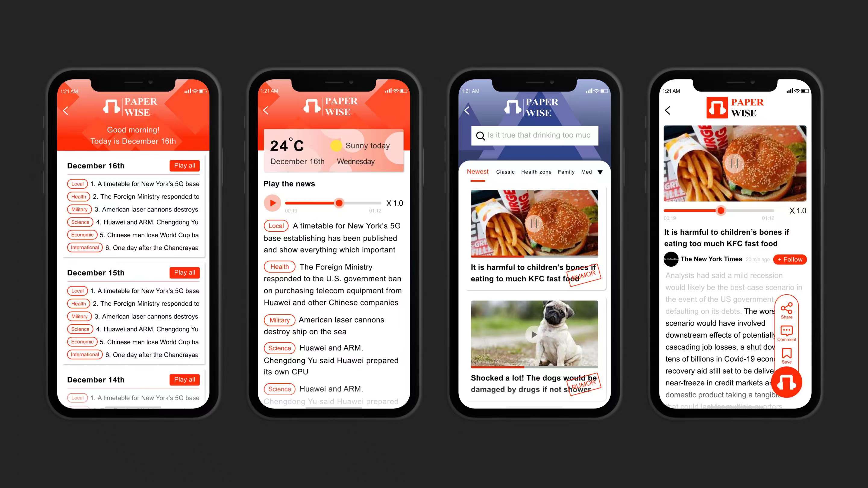Toggle play button in audio player
This screenshot has width=868, height=488.
(273, 203)
